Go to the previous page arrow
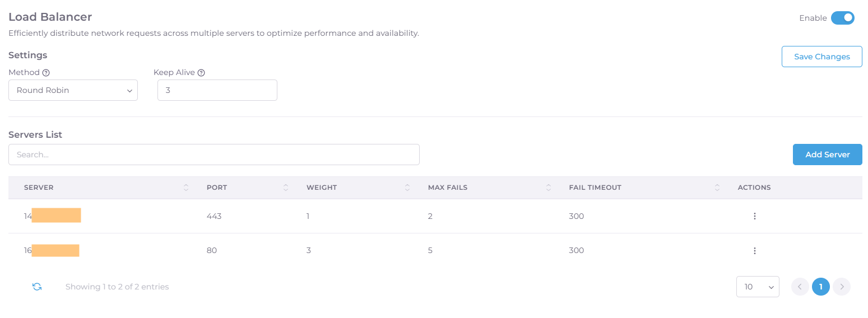 click(800, 287)
